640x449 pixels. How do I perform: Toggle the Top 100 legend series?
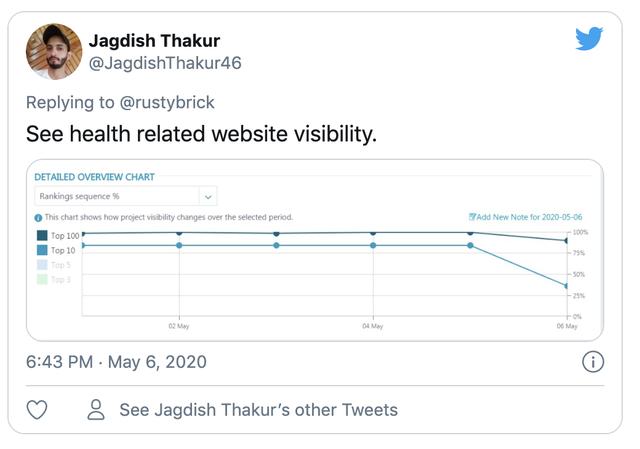coord(58,236)
